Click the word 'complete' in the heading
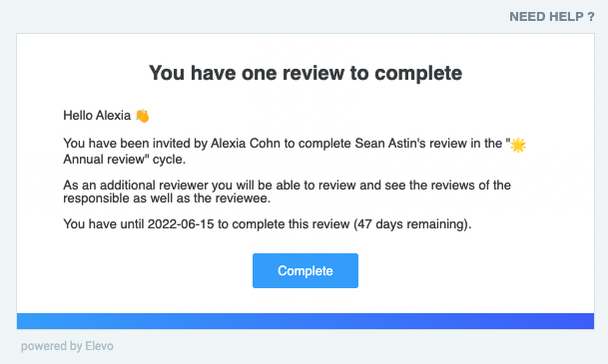 coord(418,73)
